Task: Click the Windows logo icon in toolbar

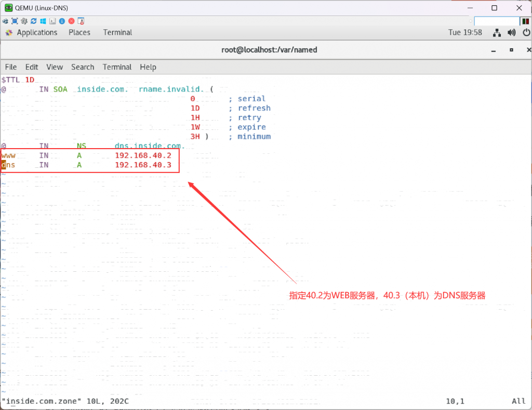Action: pos(43,21)
